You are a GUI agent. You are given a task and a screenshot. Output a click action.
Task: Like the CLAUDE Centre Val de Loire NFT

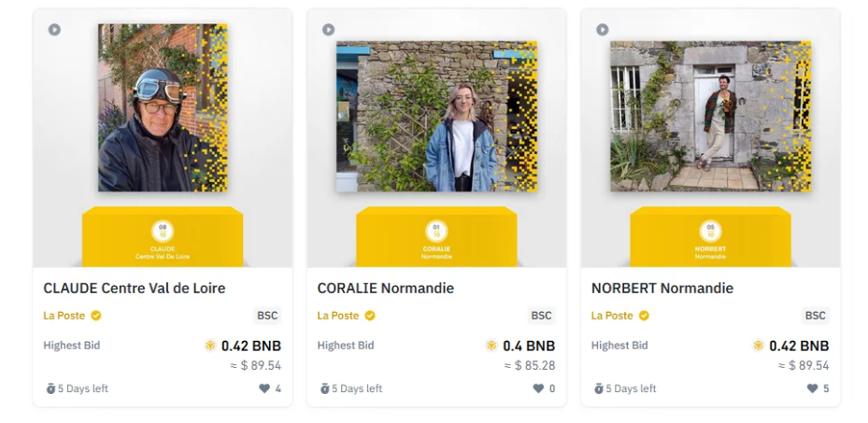coord(264,388)
